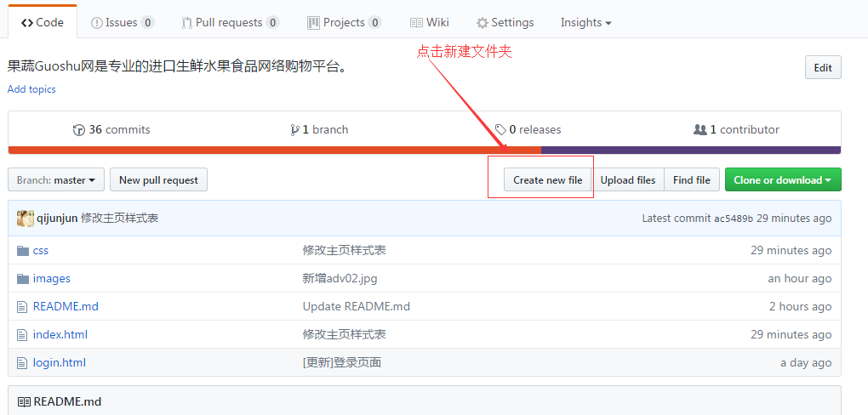View the 36 commits history
The image size is (868, 415).
coord(111,129)
